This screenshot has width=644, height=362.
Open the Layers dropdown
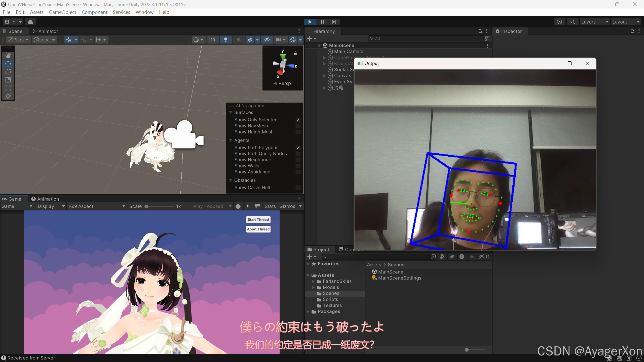coord(594,22)
